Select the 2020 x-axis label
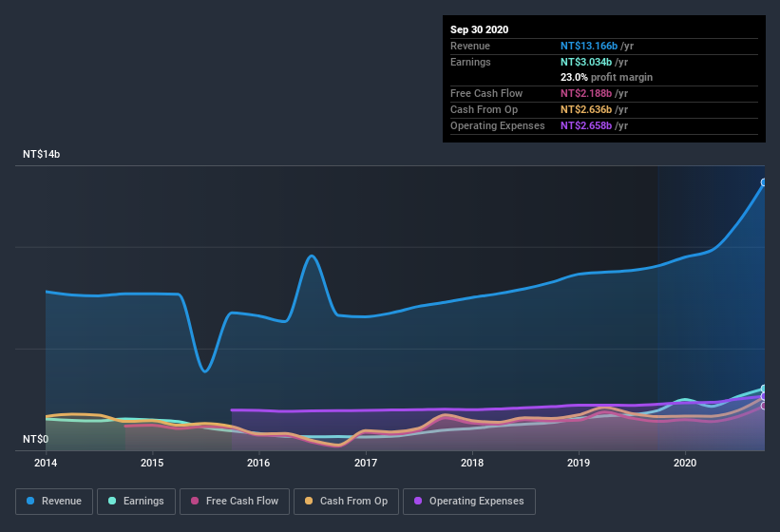The image size is (780, 532). pos(685,463)
